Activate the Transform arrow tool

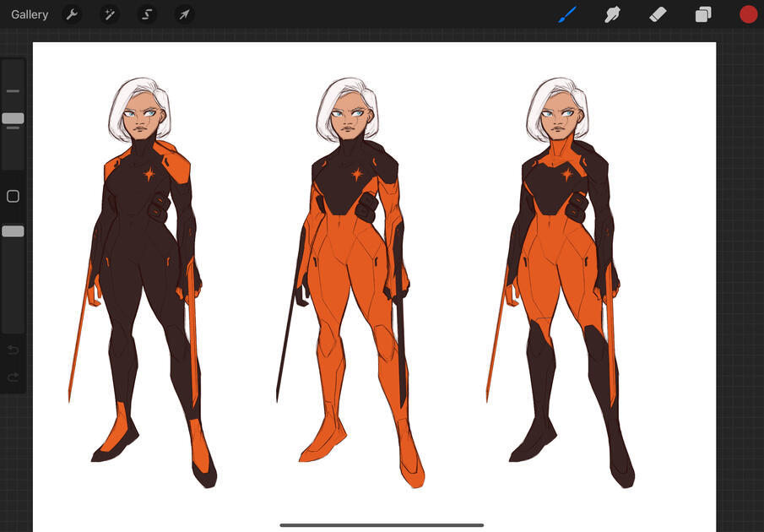pyautogui.click(x=184, y=14)
